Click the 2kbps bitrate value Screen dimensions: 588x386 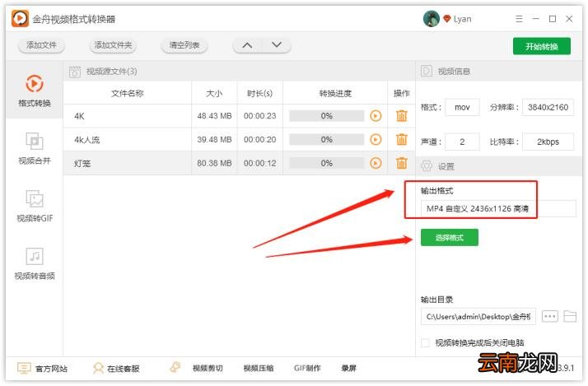click(548, 142)
